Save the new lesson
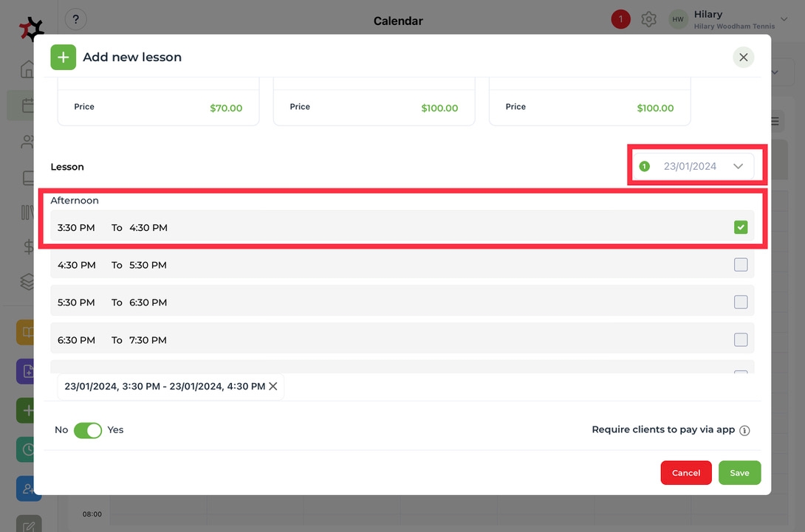The width and height of the screenshot is (805, 532). point(739,473)
